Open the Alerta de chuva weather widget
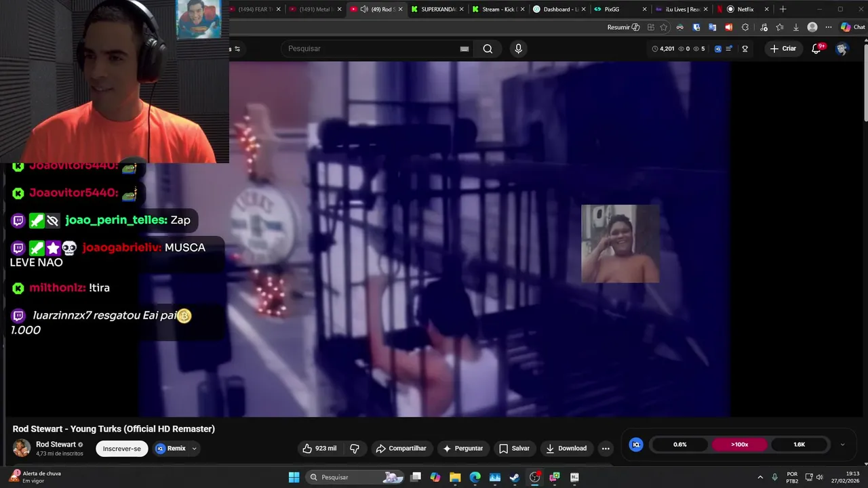The image size is (868, 488). pyautogui.click(x=36, y=477)
